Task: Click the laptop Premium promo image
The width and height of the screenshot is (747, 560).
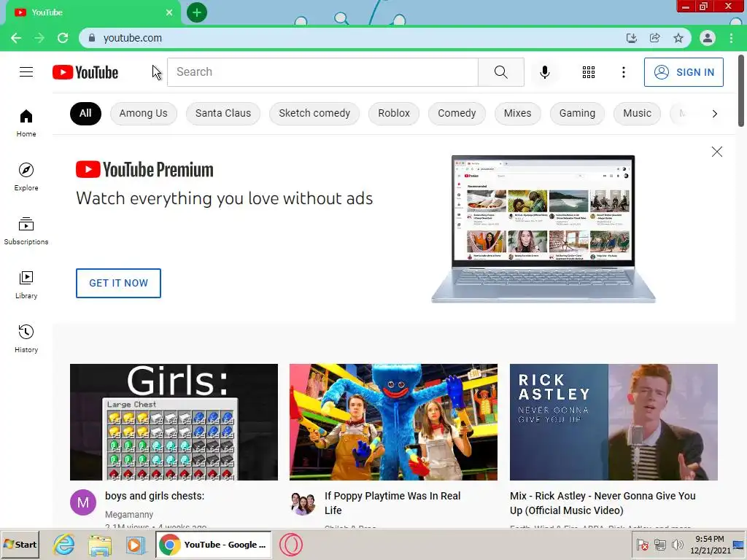Action: click(x=543, y=228)
